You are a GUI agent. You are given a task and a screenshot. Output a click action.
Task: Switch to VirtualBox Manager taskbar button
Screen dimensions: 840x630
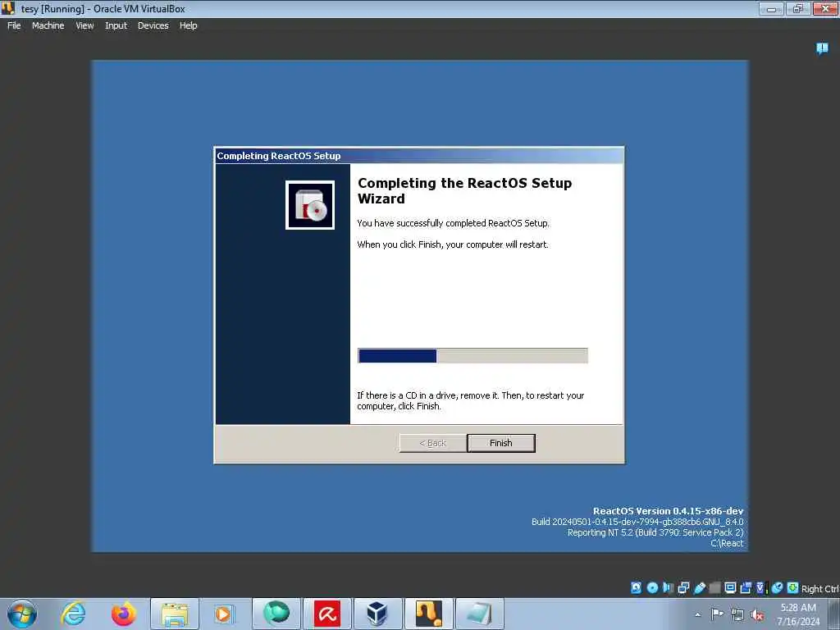point(377,614)
